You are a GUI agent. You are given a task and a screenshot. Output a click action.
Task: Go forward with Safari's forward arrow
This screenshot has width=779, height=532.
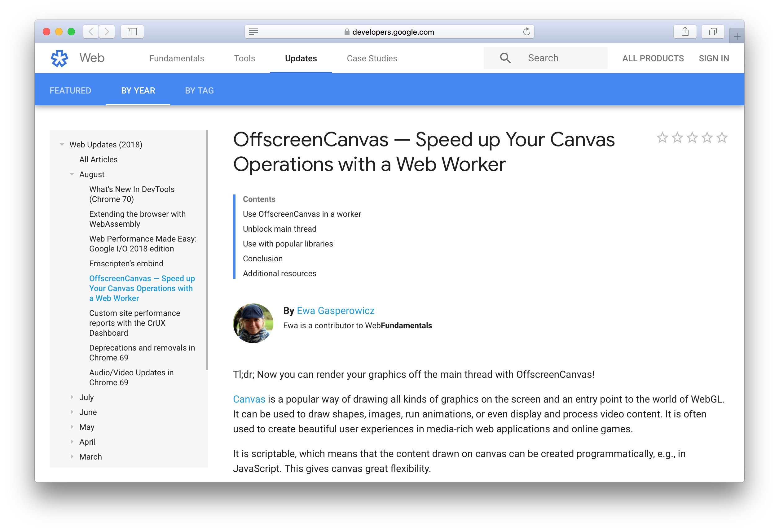(107, 32)
